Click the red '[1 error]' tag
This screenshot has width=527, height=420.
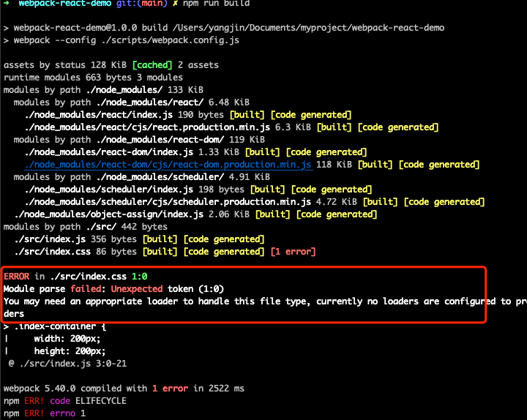click(x=293, y=252)
